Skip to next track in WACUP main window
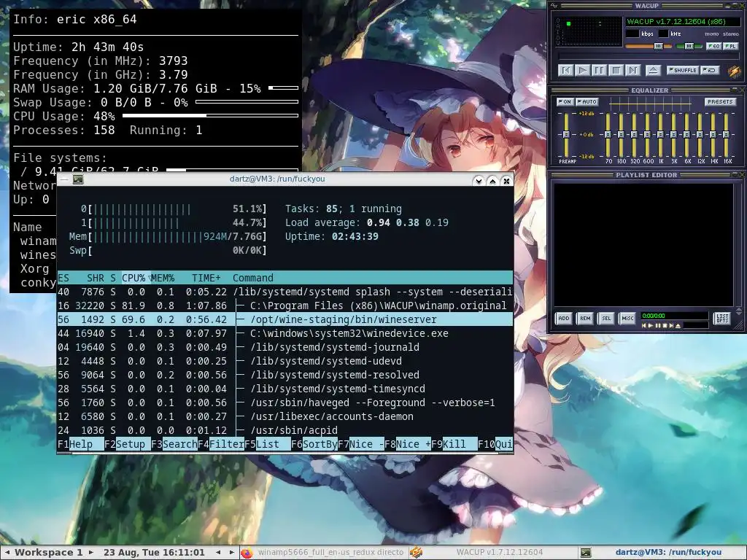 tap(632, 71)
